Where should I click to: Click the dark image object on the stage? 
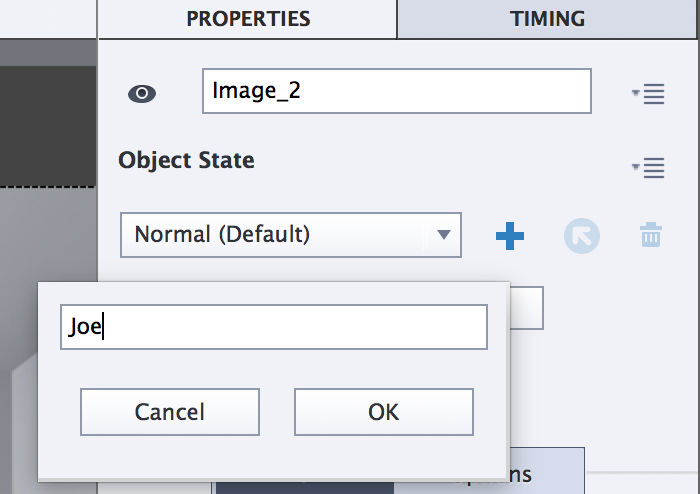pos(48,126)
